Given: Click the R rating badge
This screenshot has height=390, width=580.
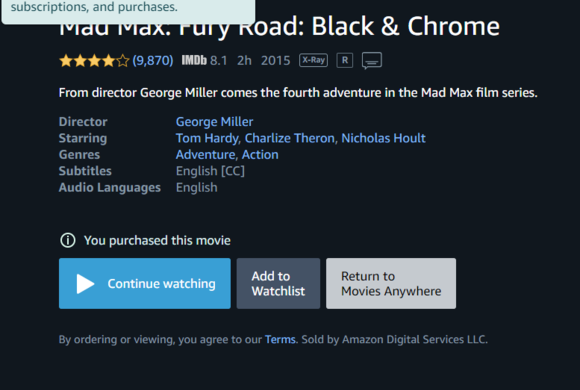Looking at the screenshot, I should pos(344,60).
